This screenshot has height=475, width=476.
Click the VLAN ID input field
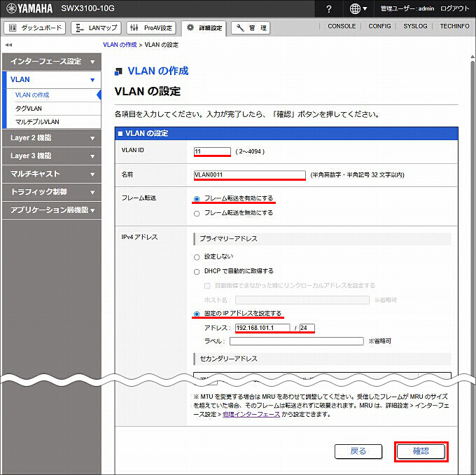click(x=211, y=151)
